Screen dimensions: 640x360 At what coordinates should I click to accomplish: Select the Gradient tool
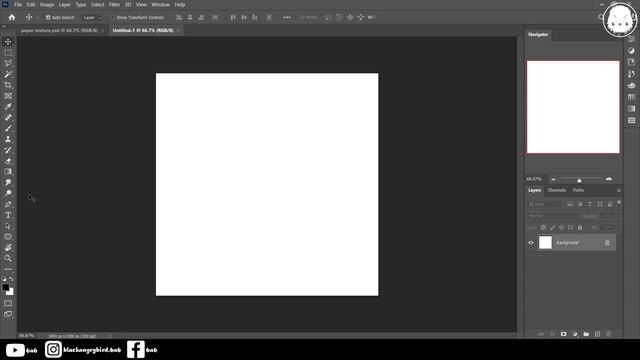[8, 171]
